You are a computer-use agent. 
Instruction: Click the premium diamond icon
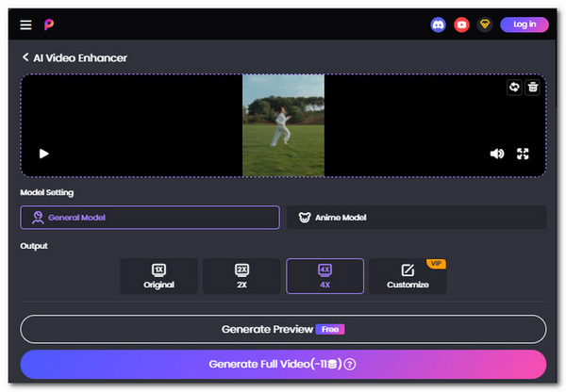click(x=485, y=24)
